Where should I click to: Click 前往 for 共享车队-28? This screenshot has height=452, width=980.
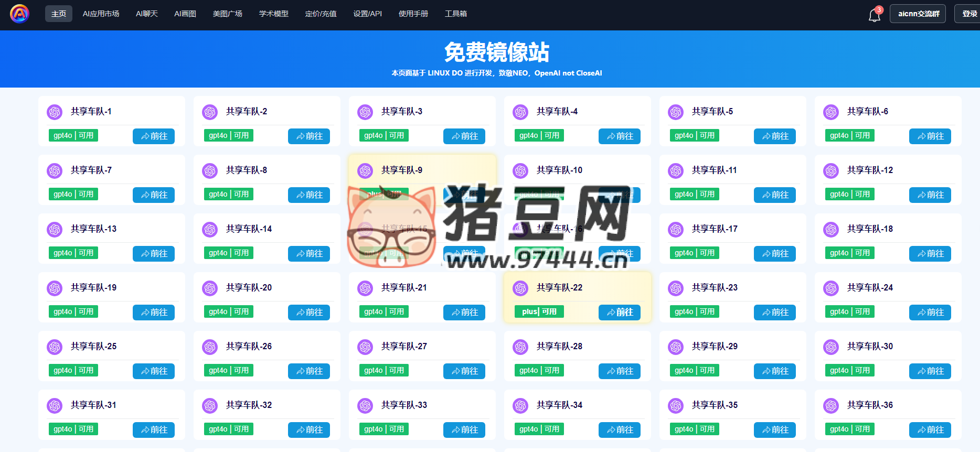pos(620,371)
